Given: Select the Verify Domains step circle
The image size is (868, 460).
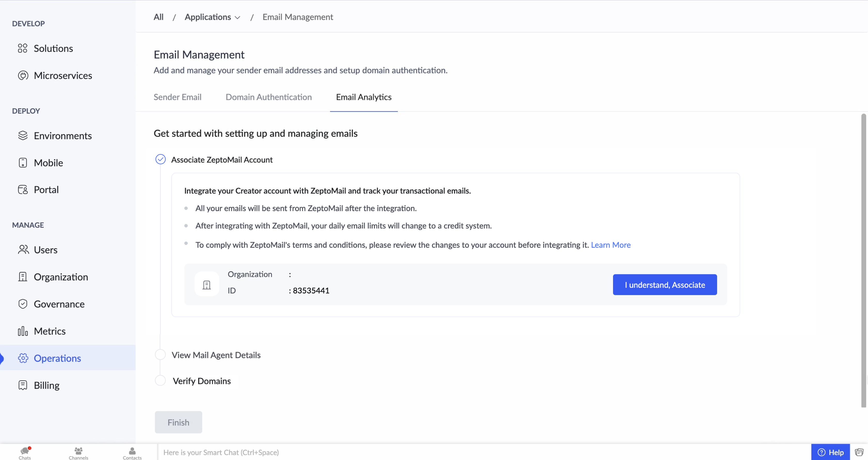Looking at the screenshot, I should [160, 380].
